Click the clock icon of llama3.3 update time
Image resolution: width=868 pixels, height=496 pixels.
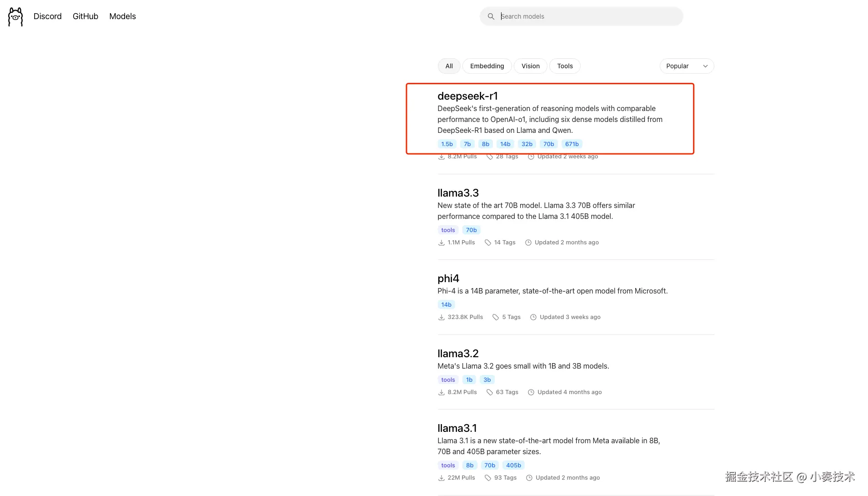(528, 243)
